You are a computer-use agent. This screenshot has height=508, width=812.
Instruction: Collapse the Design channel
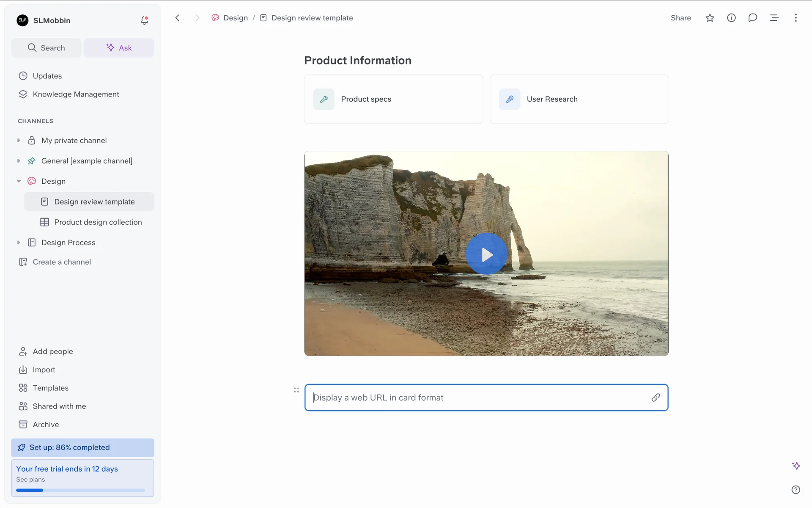tap(19, 181)
